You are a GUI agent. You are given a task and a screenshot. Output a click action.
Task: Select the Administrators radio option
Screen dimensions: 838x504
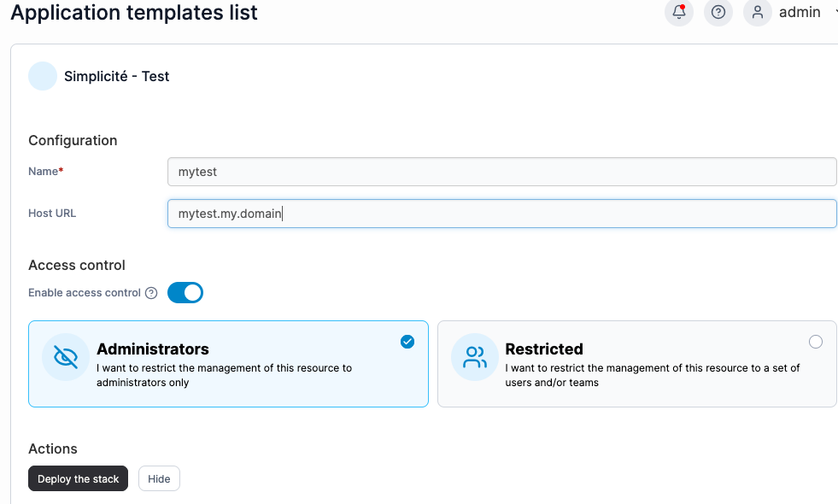(x=407, y=342)
